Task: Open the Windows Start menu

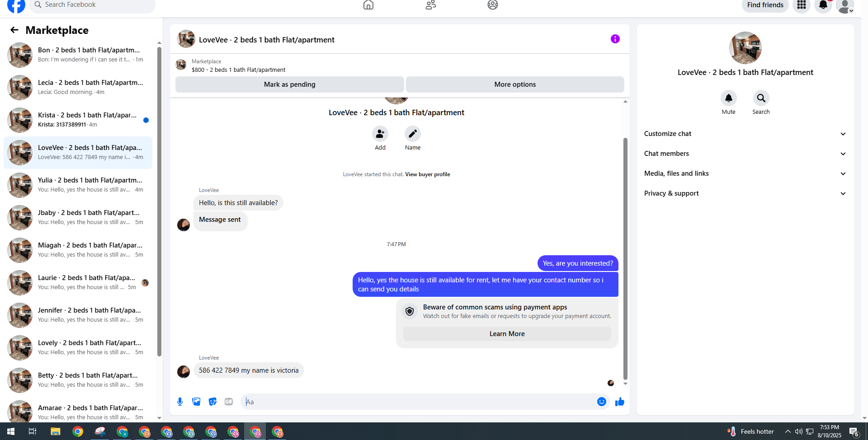Action: 11,431
